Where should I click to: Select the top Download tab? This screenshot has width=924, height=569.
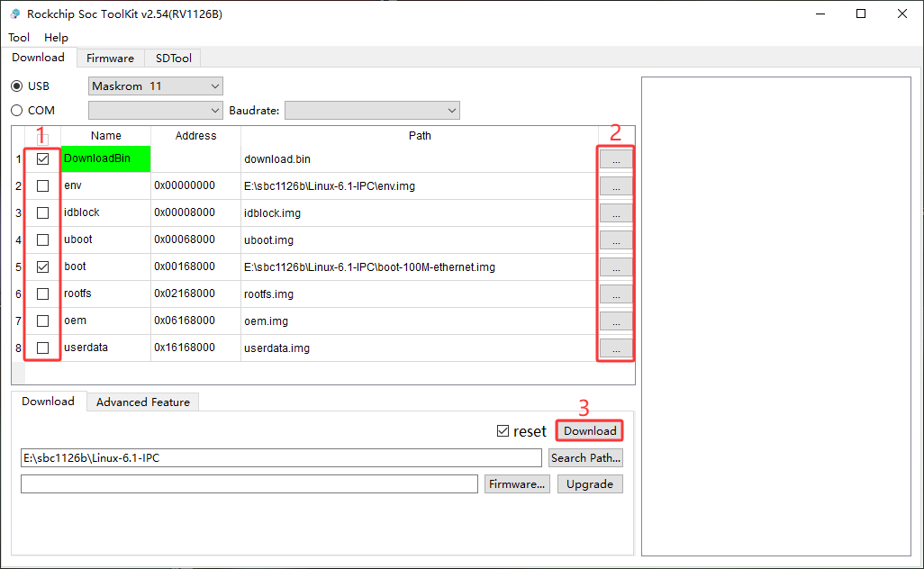pyautogui.click(x=39, y=57)
